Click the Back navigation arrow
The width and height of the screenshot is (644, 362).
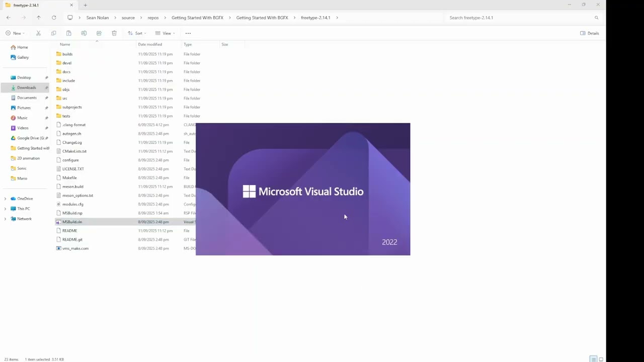9,18
